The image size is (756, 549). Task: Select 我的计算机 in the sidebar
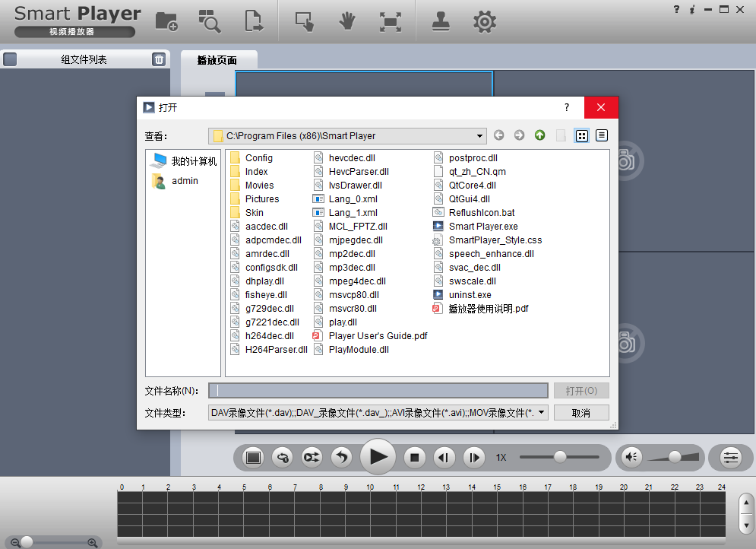pos(193,161)
